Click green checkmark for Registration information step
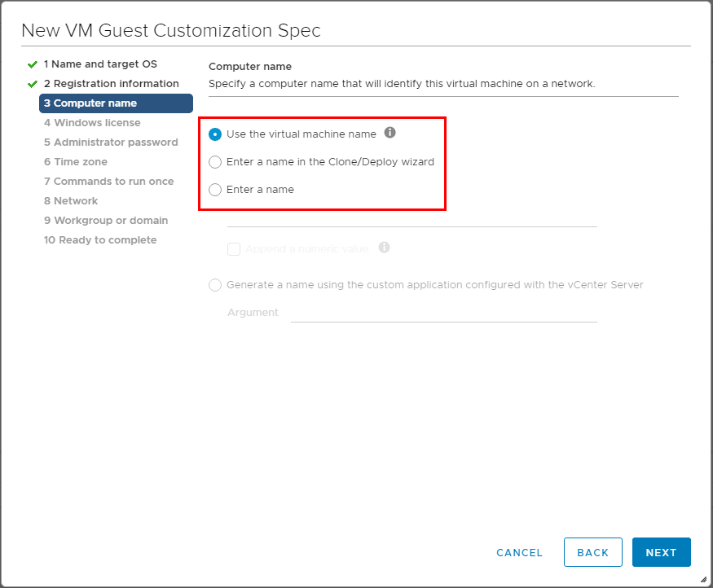Viewport: 713px width, 588px height. (x=33, y=84)
